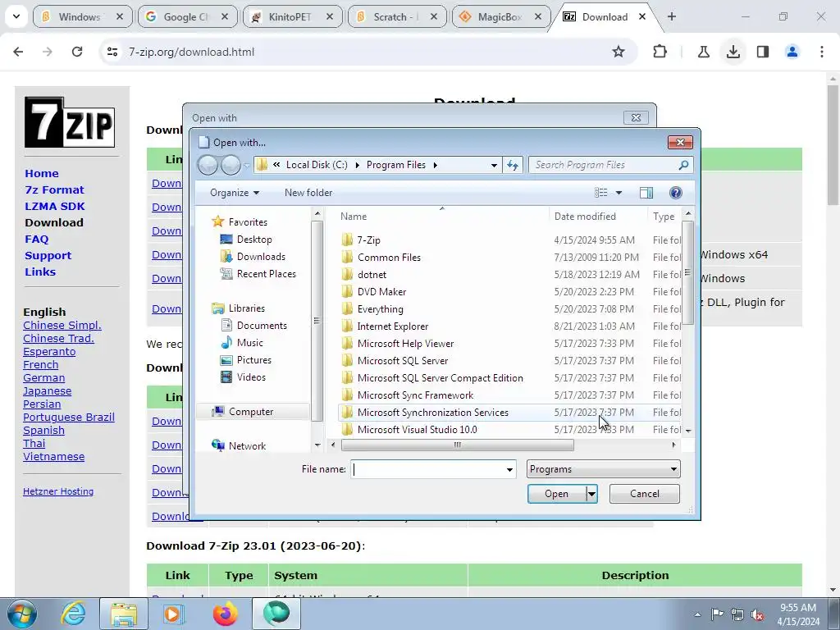This screenshot has height=630, width=840.
Task: Open a new Chrome tab
Action: tap(672, 16)
